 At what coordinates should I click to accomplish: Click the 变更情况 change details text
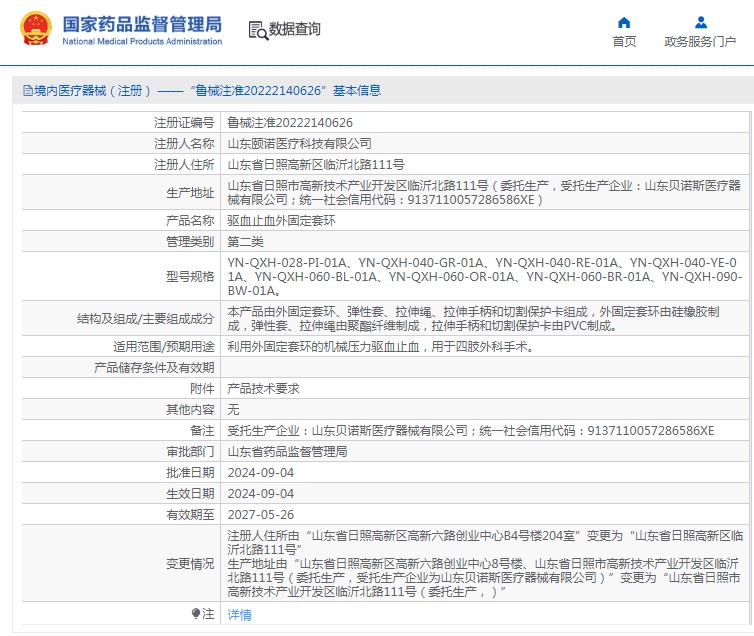[x=485, y=563]
